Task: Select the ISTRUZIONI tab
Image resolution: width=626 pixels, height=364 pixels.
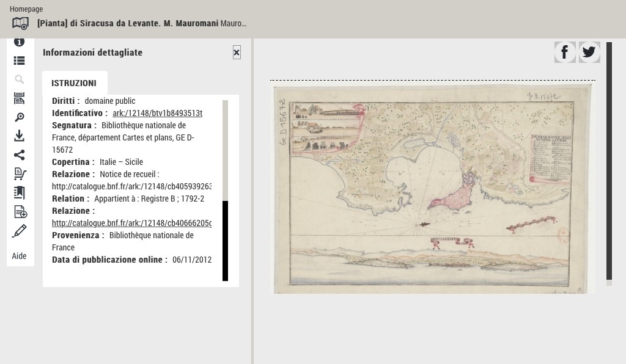Action: pos(74,83)
